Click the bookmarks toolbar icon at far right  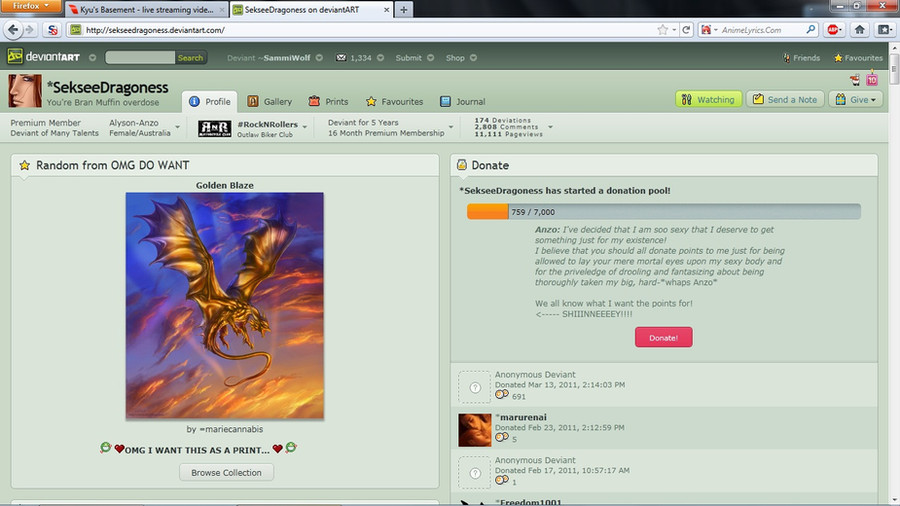(885, 30)
